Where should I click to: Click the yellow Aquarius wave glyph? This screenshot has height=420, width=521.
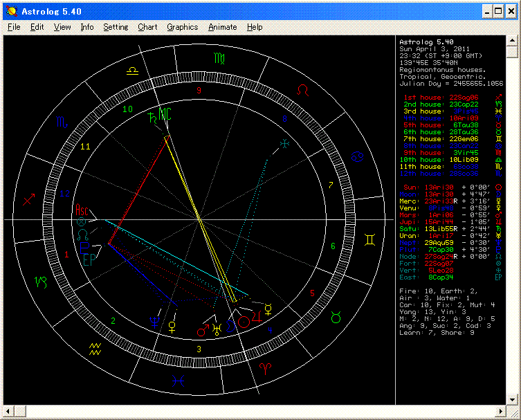click(x=95, y=344)
